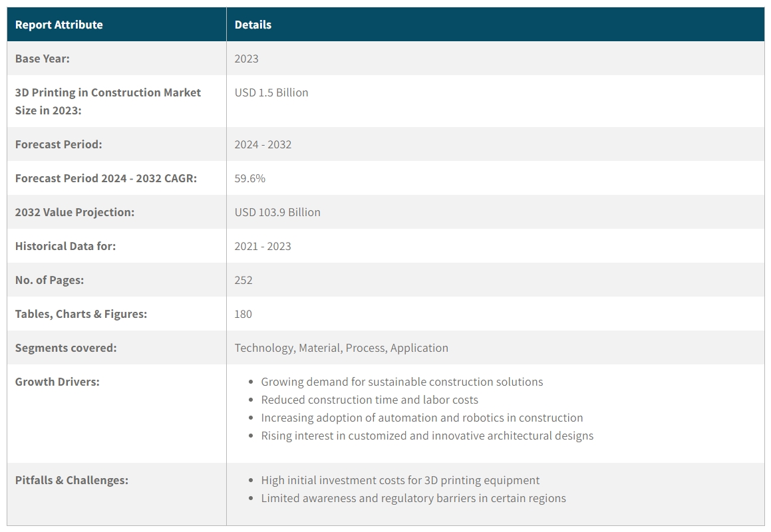Screen dimensions: 771x532
Task: Select the Growth Drivers label
Action: (x=57, y=382)
